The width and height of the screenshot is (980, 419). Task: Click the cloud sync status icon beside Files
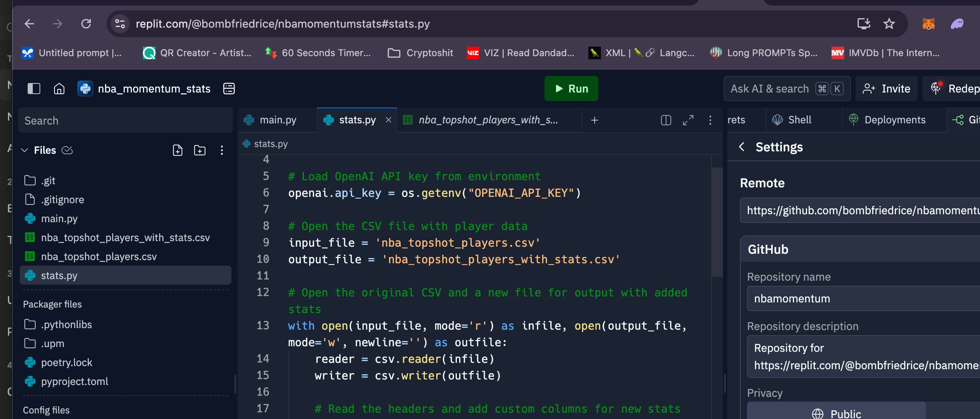pos(68,150)
